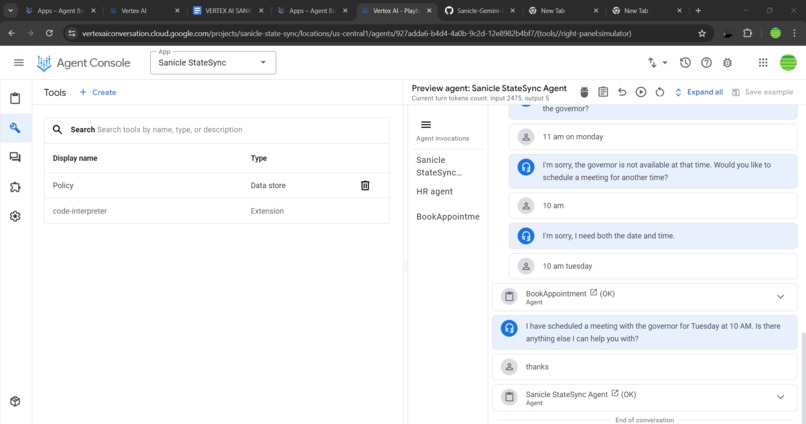Click the '11 am on monday' user message
This screenshot has height=424, width=806.
(653, 137)
